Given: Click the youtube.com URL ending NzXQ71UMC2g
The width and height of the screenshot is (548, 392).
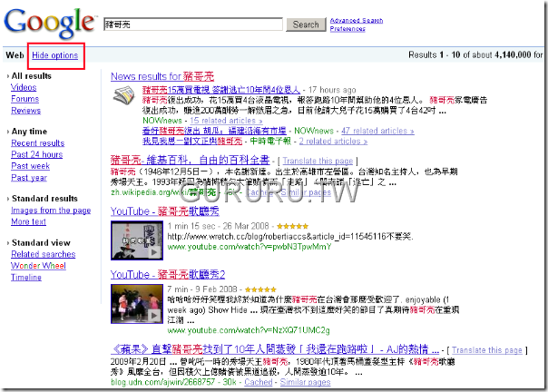Looking at the screenshot, I should click(249, 330).
